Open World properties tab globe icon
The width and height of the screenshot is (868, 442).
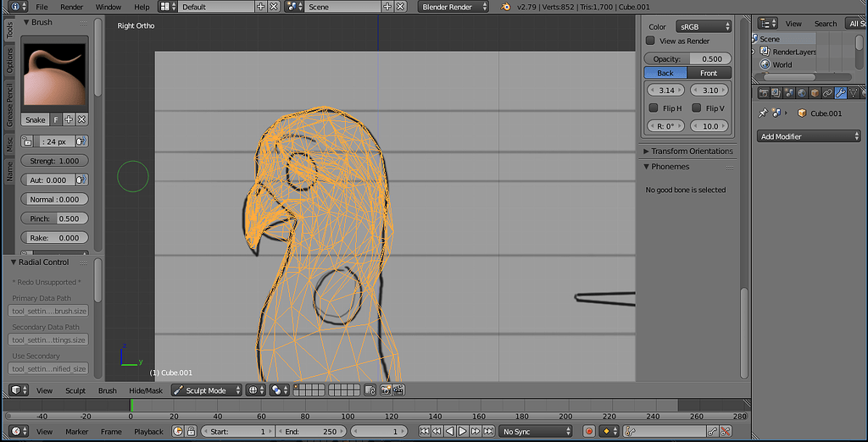coord(802,93)
